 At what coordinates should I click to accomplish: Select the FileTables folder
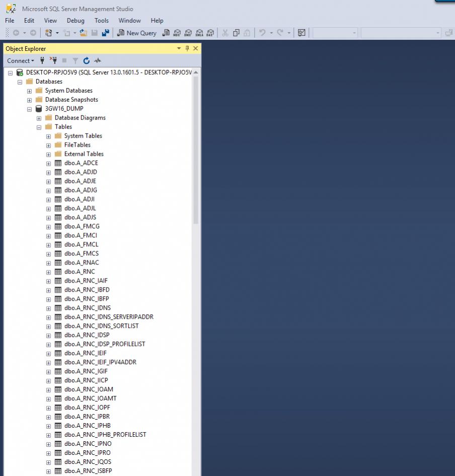[x=78, y=145]
